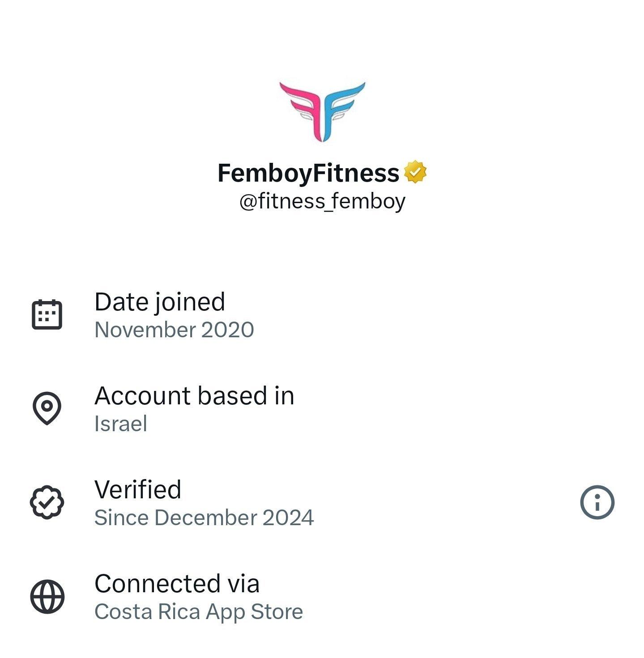Select the Connected via label
The image size is (644, 658).
[177, 584]
